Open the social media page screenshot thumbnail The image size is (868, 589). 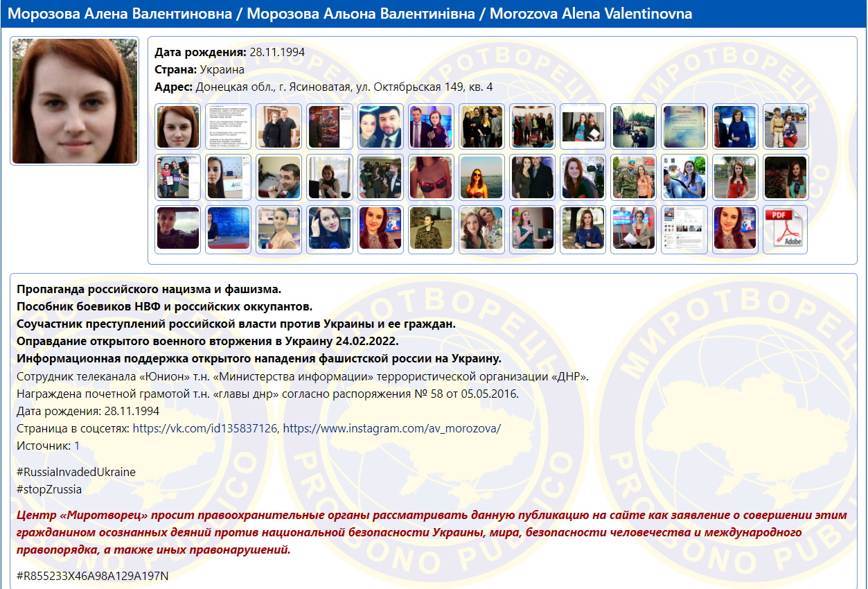coord(684,229)
